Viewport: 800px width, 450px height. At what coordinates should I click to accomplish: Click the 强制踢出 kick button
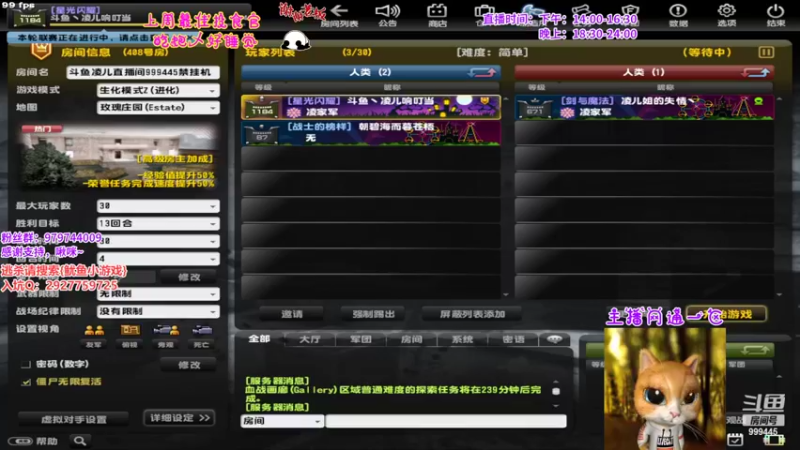click(x=373, y=314)
